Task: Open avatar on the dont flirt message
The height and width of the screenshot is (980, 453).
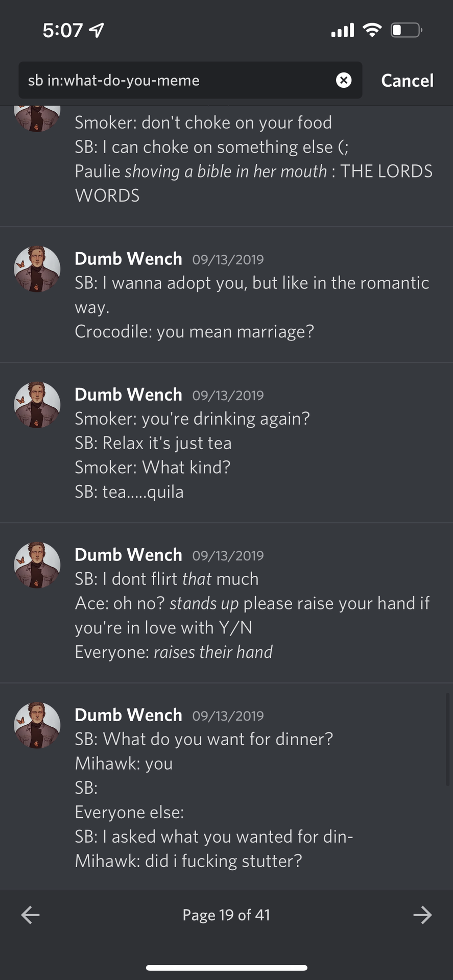Action: tap(37, 565)
